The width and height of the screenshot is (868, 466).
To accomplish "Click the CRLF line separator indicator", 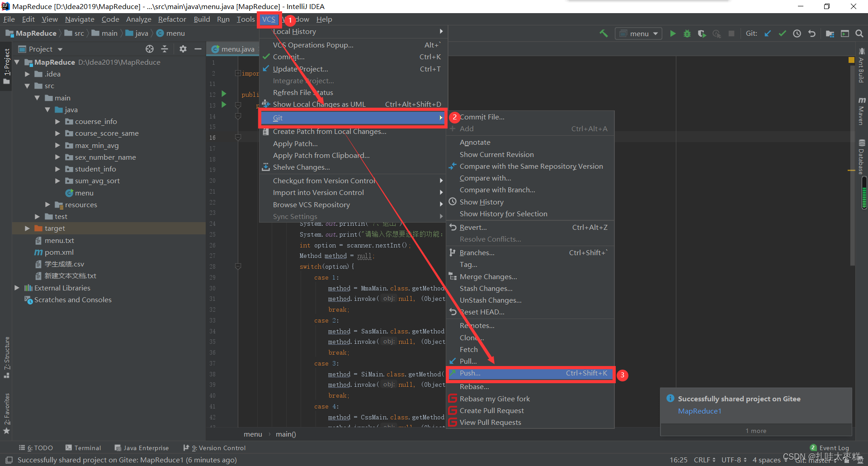I will tap(704, 460).
